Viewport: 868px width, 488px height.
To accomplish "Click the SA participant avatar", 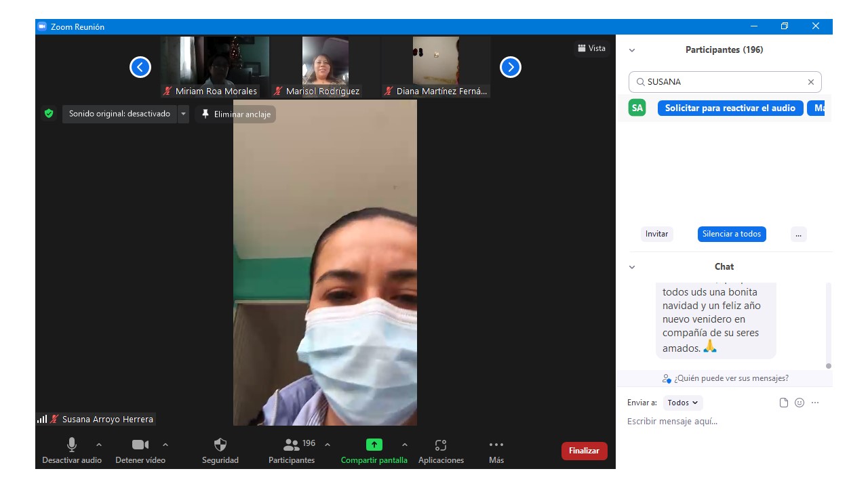I will [637, 108].
